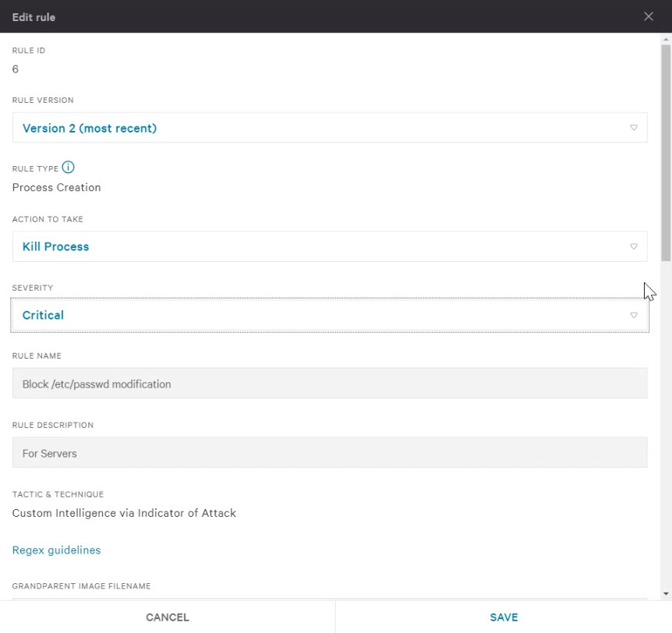Click the Action to Take dropdown arrow
672x633 pixels.
(x=634, y=246)
